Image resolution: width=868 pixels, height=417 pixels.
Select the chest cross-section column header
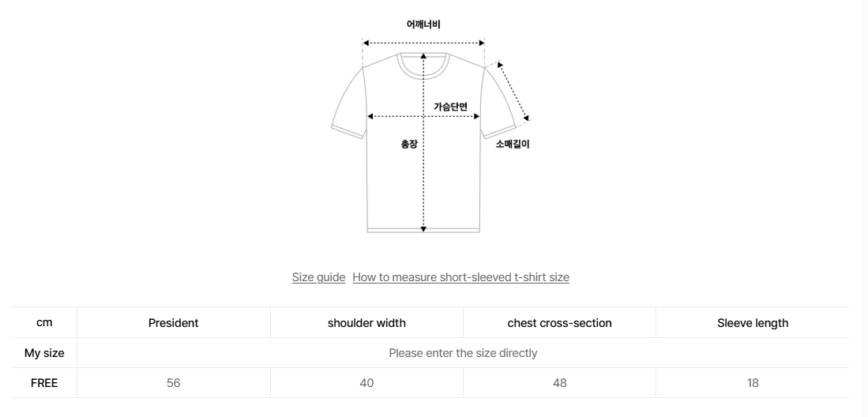point(559,323)
